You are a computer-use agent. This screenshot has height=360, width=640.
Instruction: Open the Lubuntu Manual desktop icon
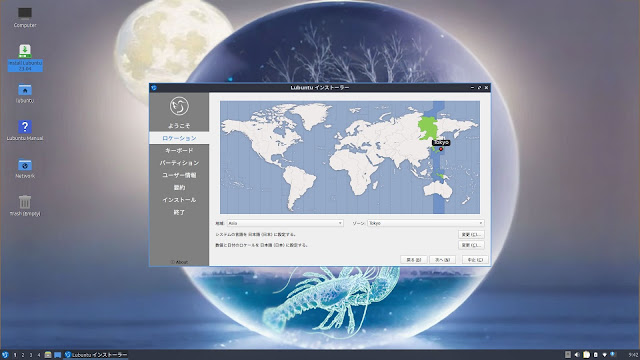point(25,131)
